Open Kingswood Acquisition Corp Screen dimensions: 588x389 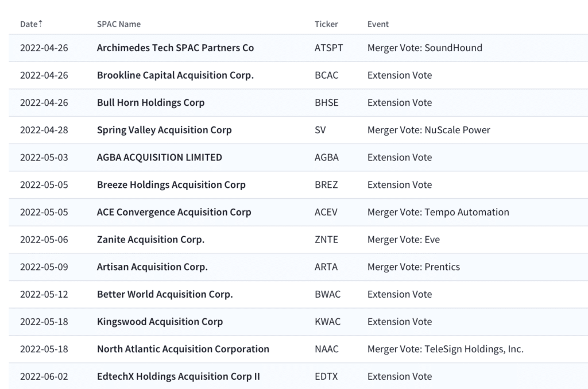pos(160,322)
